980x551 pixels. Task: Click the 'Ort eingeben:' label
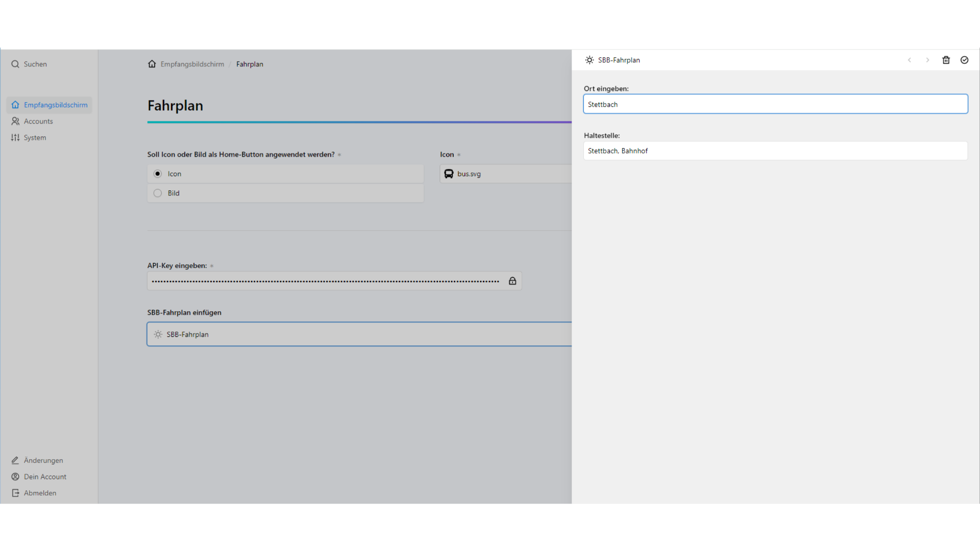click(x=606, y=89)
